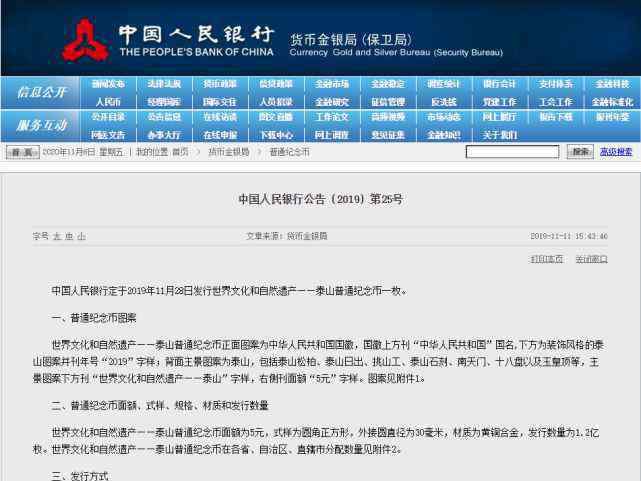Open the 支付体系 menu item
641x481 pixels.
click(x=556, y=84)
